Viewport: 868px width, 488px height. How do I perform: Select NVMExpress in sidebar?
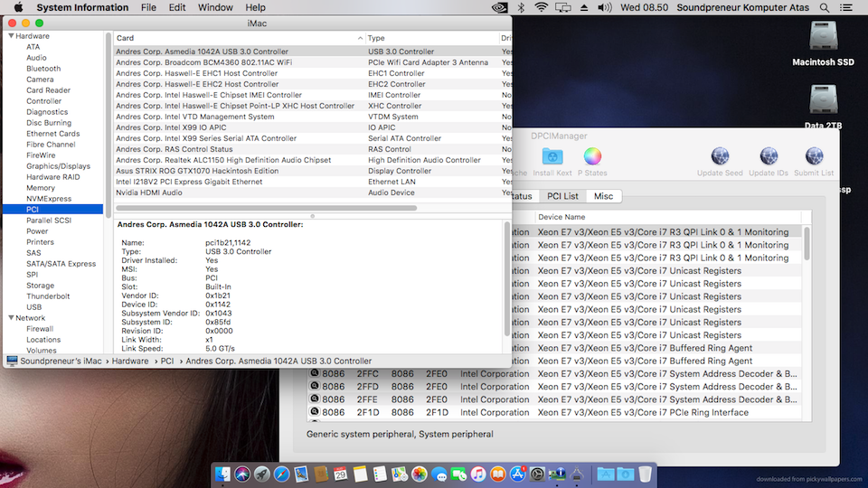[x=49, y=199]
